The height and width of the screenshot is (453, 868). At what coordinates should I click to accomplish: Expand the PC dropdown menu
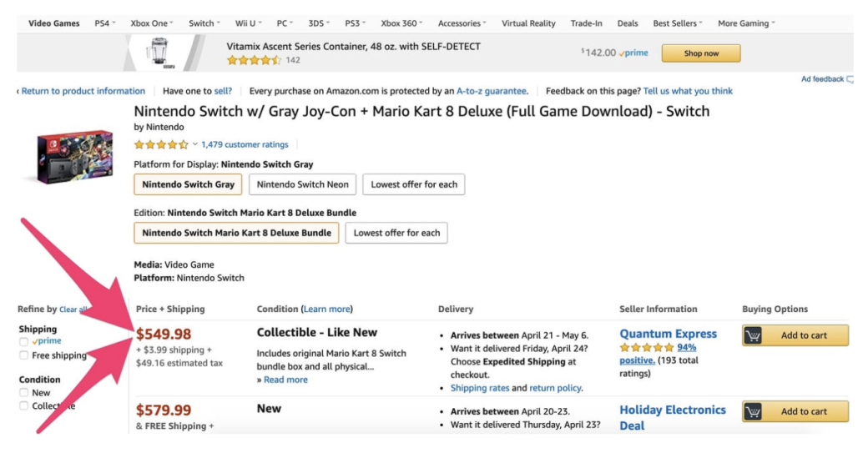pos(285,23)
